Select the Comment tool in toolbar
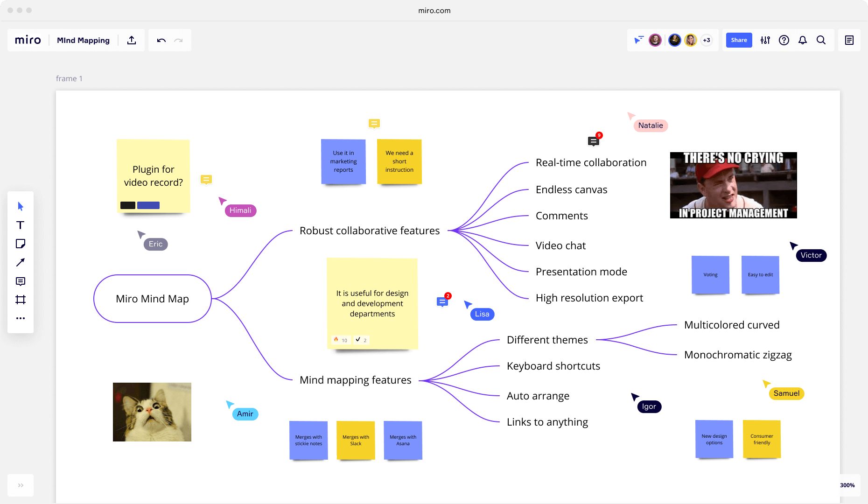The width and height of the screenshot is (868, 504). pyautogui.click(x=21, y=281)
